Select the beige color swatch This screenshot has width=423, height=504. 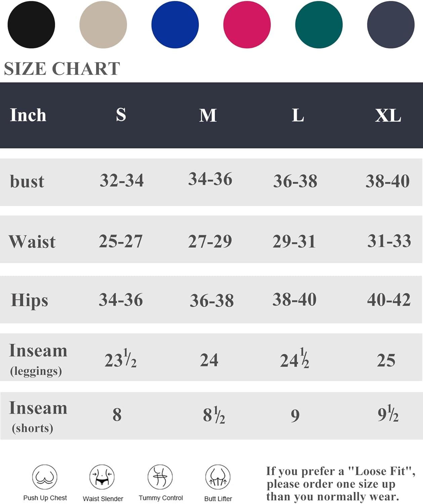click(x=103, y=25)
